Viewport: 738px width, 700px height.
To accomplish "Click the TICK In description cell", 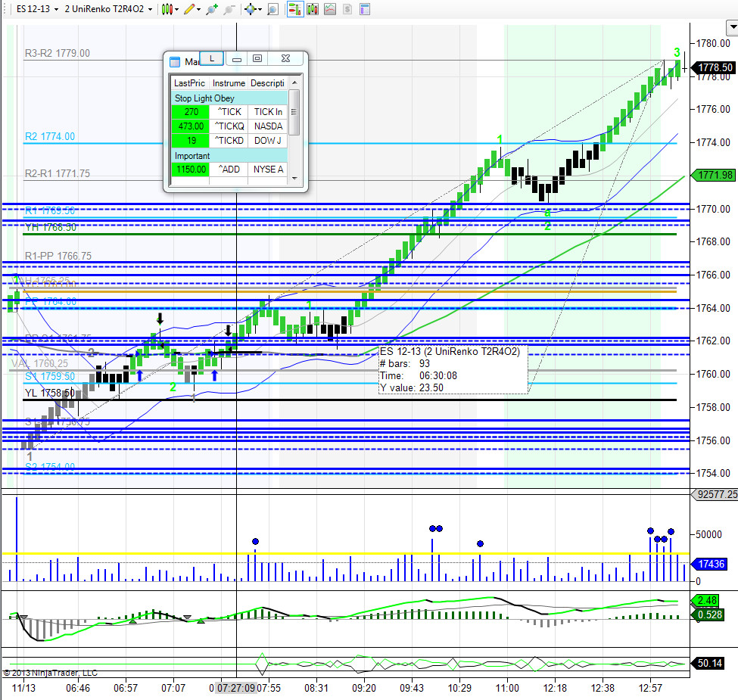I will (268, 112).
